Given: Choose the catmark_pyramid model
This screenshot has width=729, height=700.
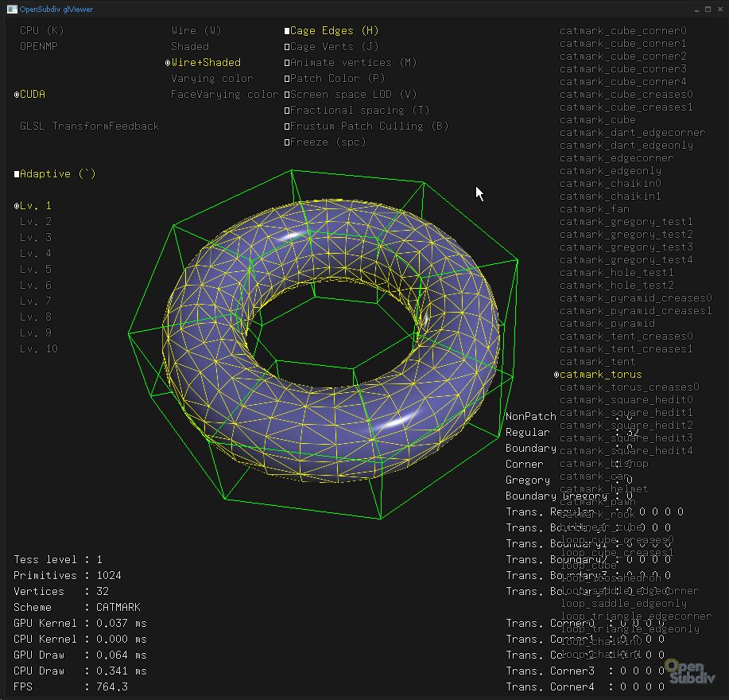Looking at the screenshot, I should point(607,324).
